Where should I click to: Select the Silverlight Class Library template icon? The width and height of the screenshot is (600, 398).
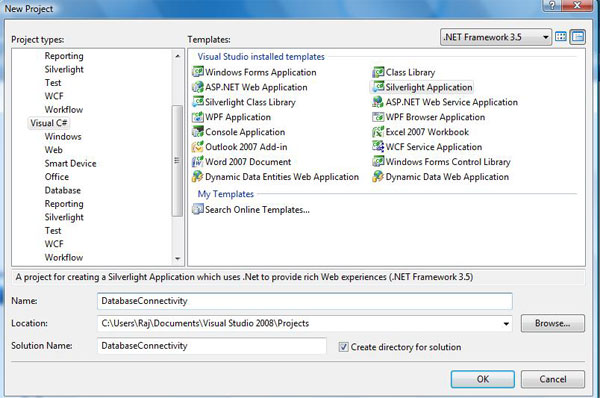click(197, 102)
